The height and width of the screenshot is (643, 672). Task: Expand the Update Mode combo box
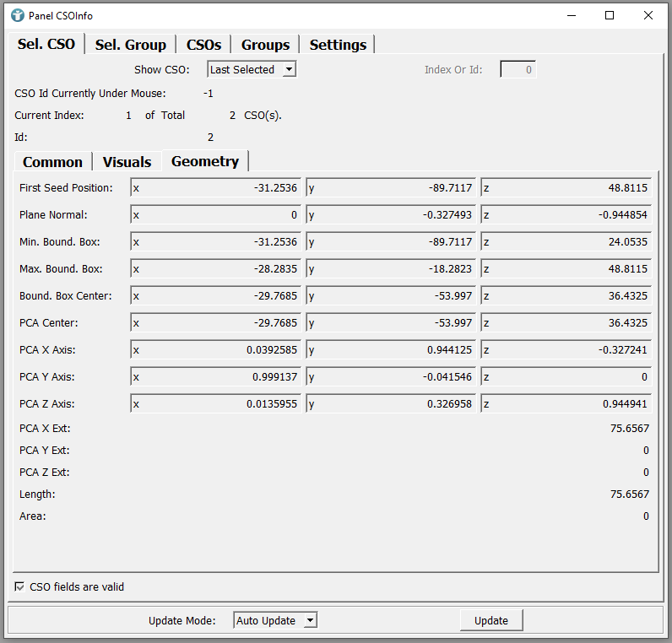pos(275,620)
